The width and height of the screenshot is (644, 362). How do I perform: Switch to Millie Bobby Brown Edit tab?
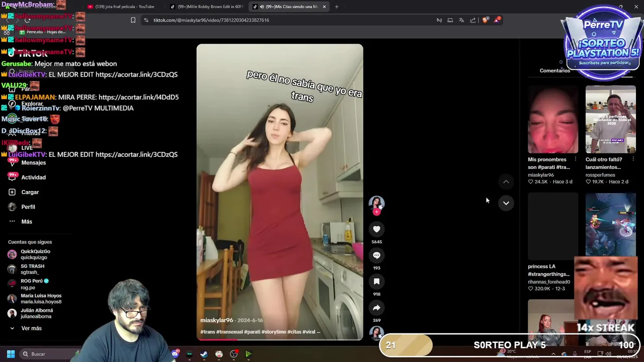[x=206, y=7]
